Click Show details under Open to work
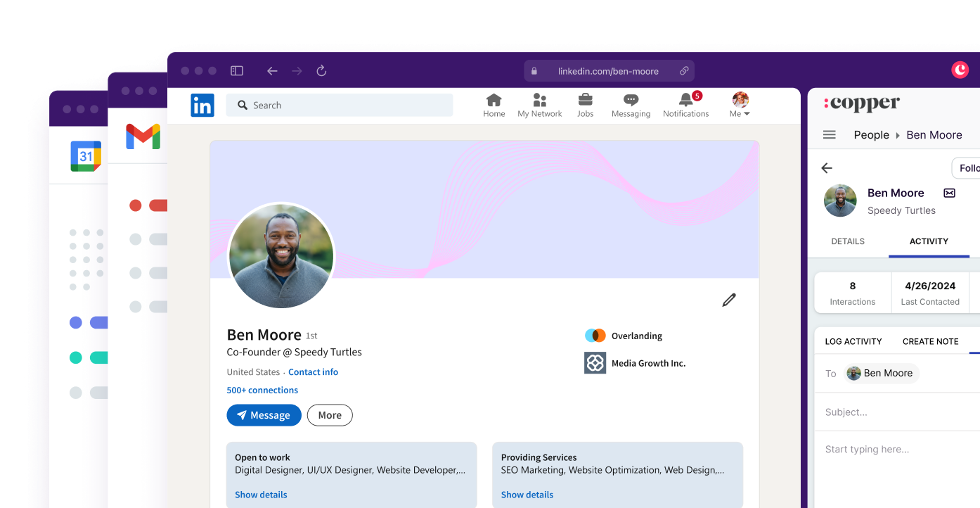Viewport: 980px width, 508px height. [261, 495]
